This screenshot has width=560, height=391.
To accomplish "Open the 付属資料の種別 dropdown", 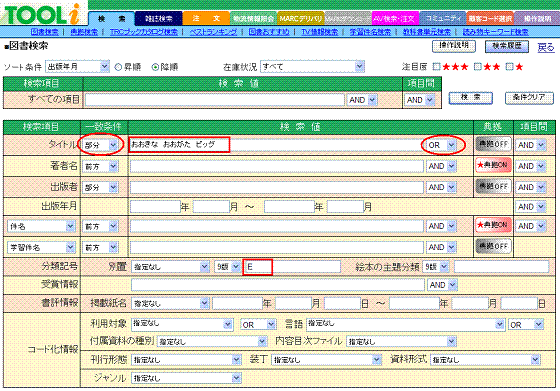I will [x=212, y=342].
